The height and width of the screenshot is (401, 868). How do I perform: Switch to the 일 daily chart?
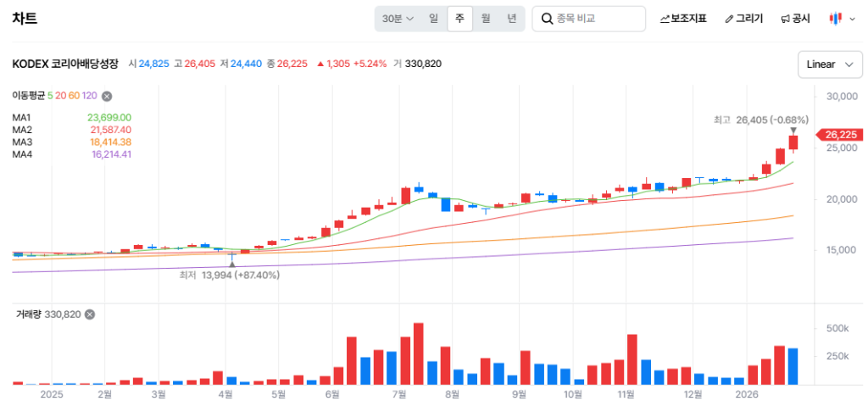click(x=433, y=19)
